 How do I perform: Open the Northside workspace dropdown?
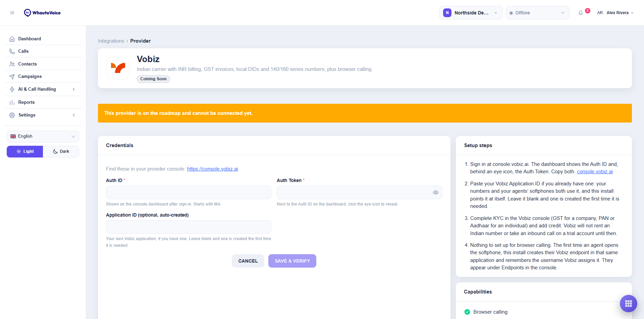[x=471, y=13]
